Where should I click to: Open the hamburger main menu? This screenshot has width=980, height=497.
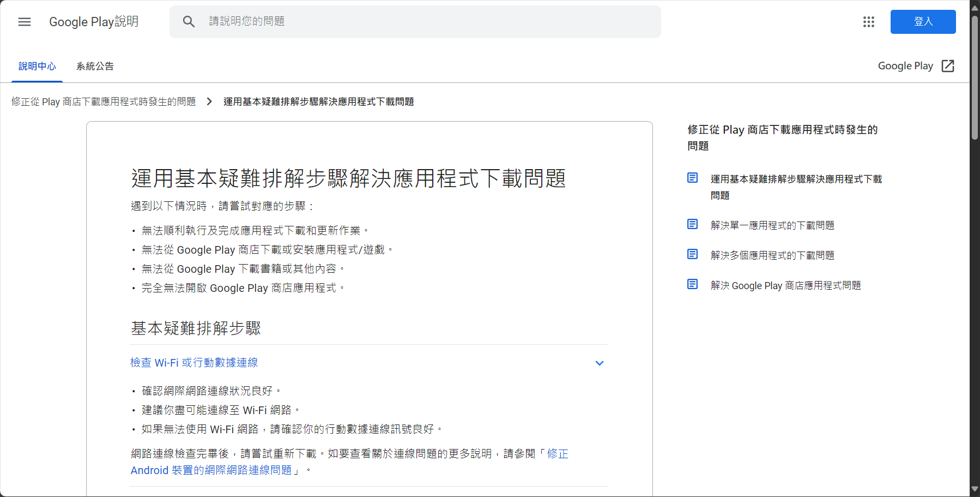pyautogui.click(x=25, y=22)
